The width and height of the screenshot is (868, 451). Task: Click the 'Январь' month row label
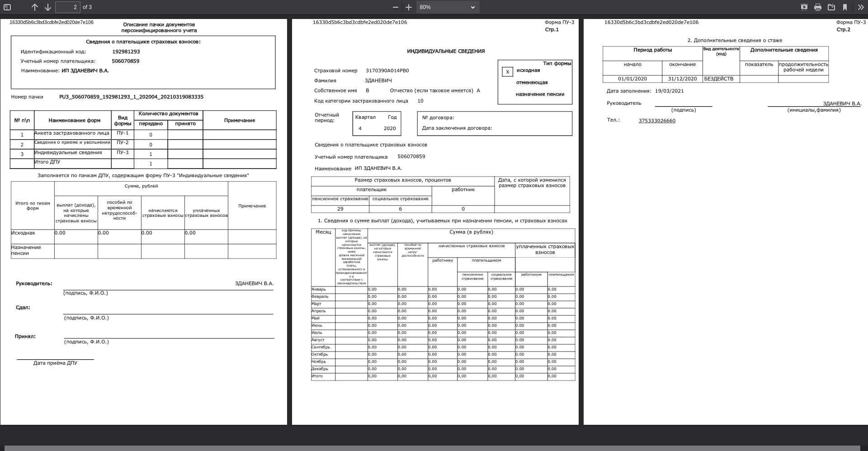point(318,289)
